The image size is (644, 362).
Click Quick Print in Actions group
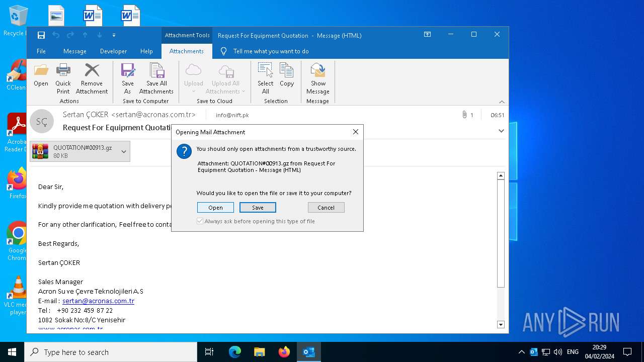pyautogui.click(x=63, y=78)
